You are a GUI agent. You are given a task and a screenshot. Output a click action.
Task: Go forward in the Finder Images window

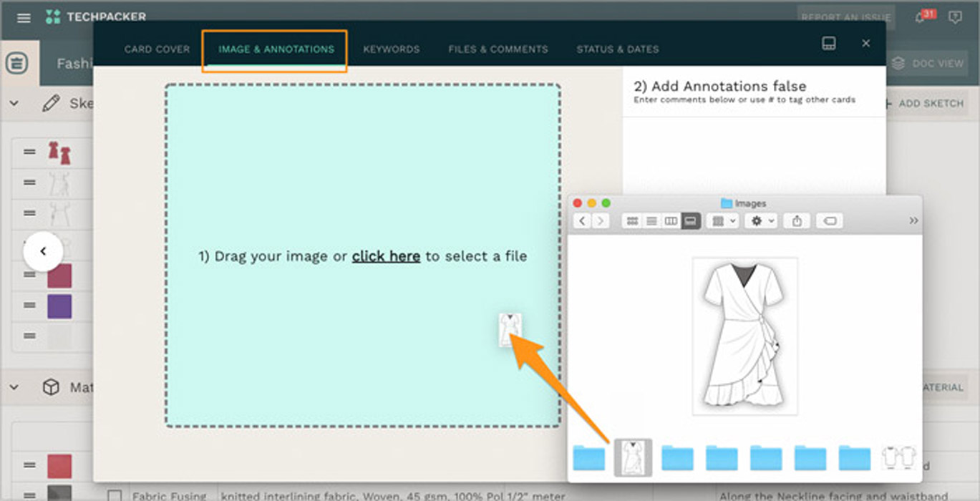600,221
